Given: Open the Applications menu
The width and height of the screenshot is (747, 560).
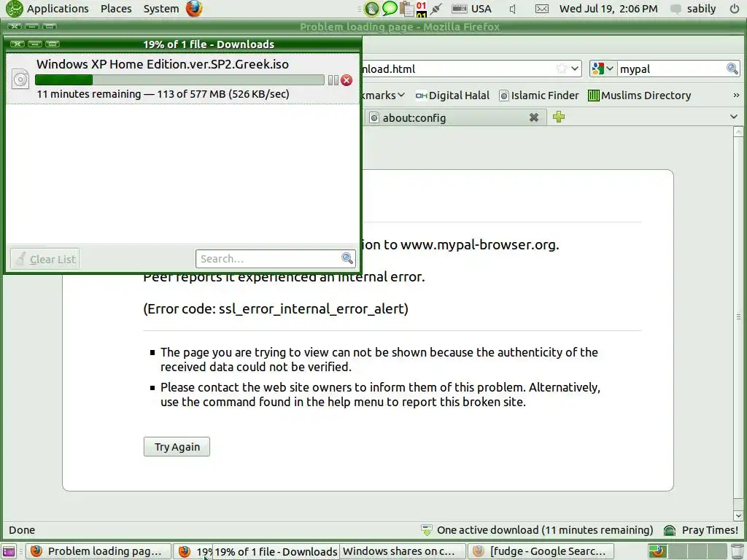Looking at the screenshot, I should 57,9.
